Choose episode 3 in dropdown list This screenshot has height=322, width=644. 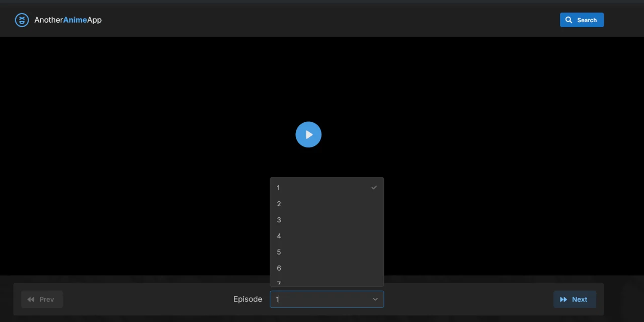pyautogui.click(x=327, y=220)
